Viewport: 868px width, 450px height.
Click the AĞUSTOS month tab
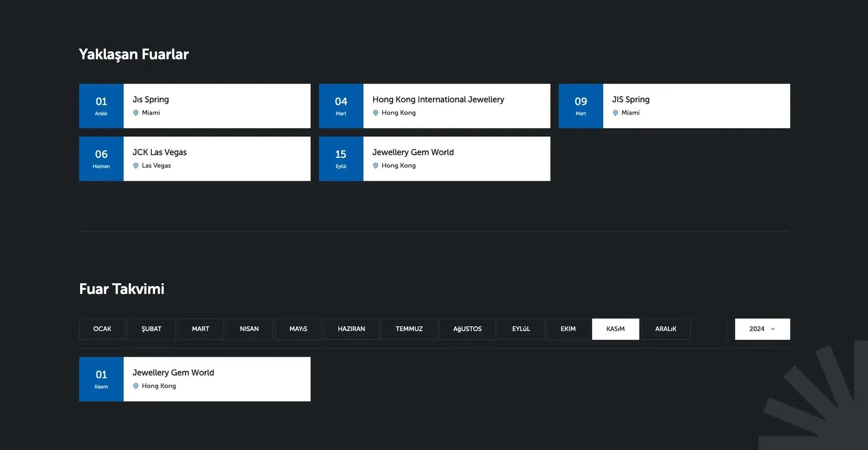(x=467, y=329)
